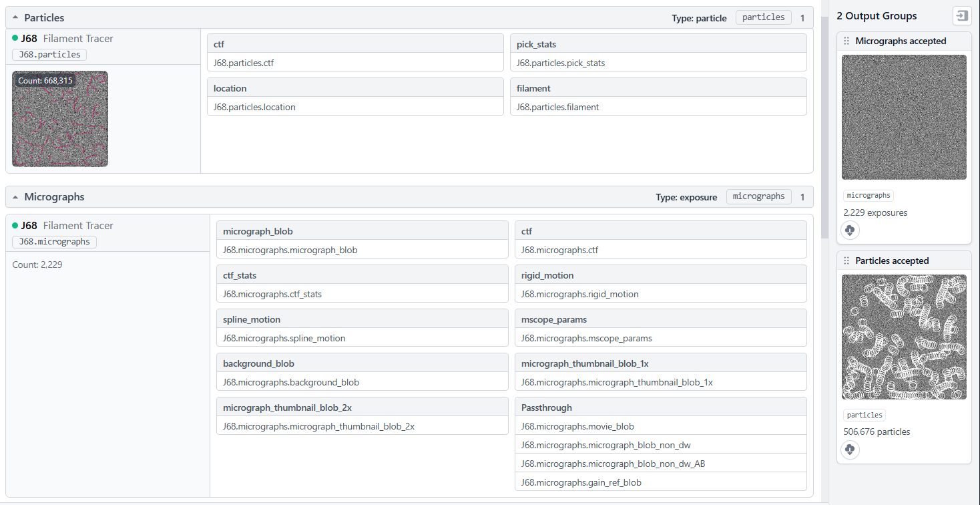The height and width of the screenshot is (505, 980).
Task: Collapse the Particles section
Action: 15,18
